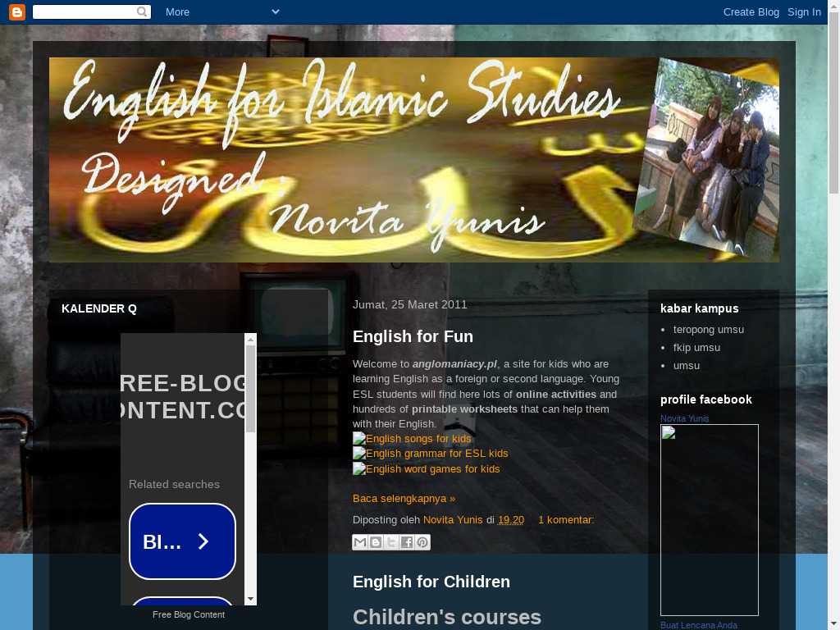Viewport: 840px width, 630px height.
Task: Click the Jumat, 25 Maret 2011 date header
Action: coord(410,305)
